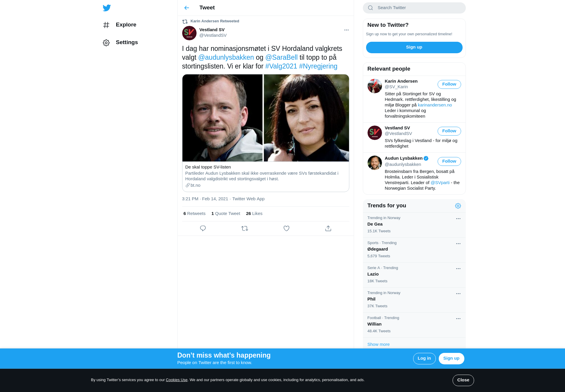The width and height of the screenshot is (565, 392).
Task: Go back using the arrow icon
Action: click(187, 8)
